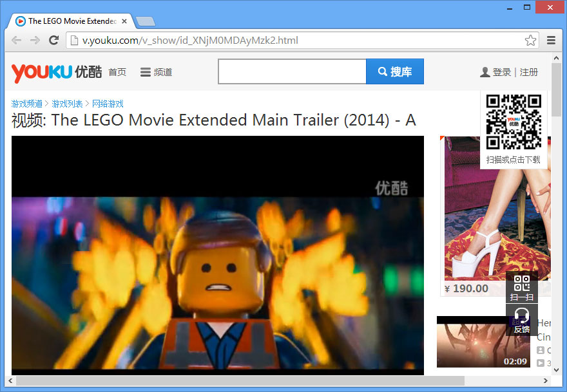Minimize the Chrome window
The width and height of the screenshot is (567, 392).
click(510, 8)
